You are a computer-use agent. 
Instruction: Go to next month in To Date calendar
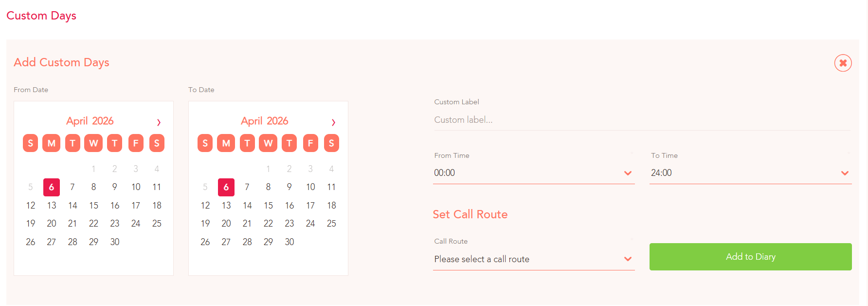point(333,122)
